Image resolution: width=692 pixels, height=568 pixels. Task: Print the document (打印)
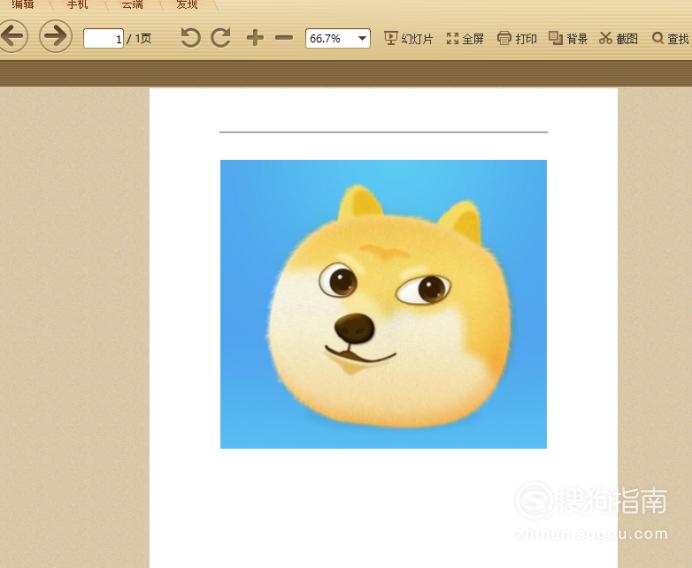(x=517, y=38)
